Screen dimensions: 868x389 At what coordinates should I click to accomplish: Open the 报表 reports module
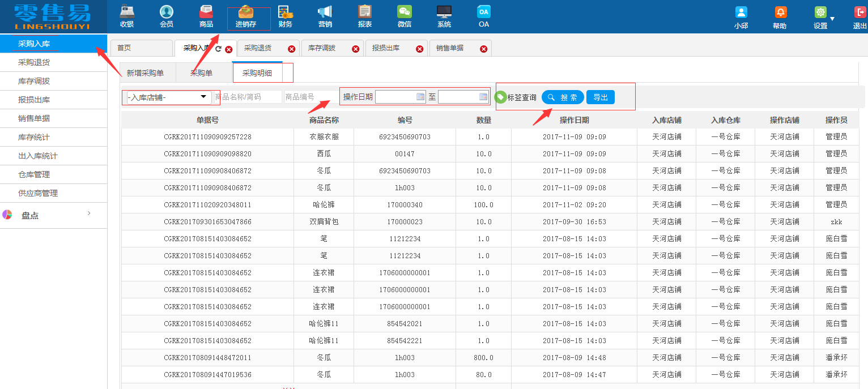(364, 16)
